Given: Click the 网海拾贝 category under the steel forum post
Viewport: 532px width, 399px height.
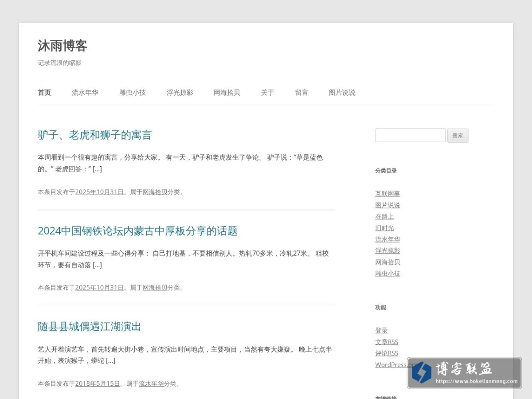Looking at the screenshot, I should (x=155, y=288).
